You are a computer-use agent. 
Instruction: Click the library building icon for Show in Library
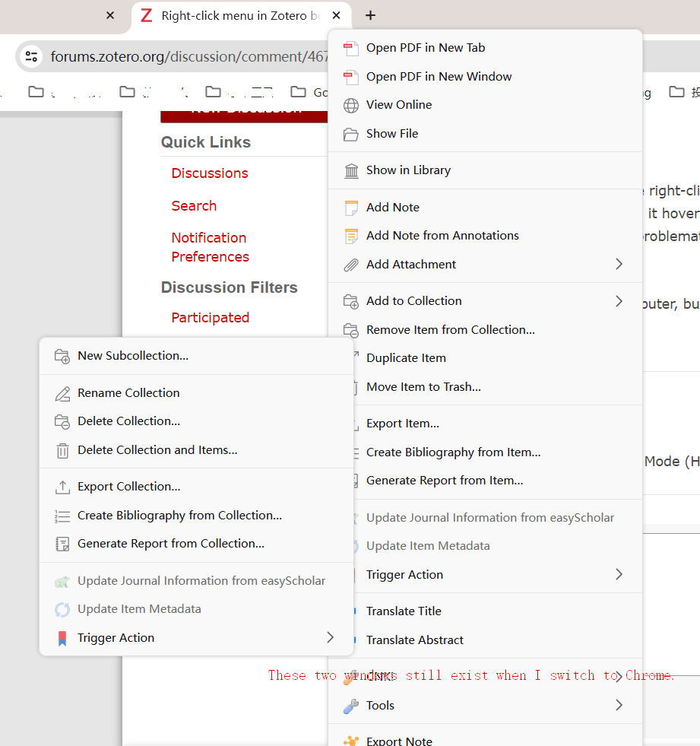click(351, 171)
